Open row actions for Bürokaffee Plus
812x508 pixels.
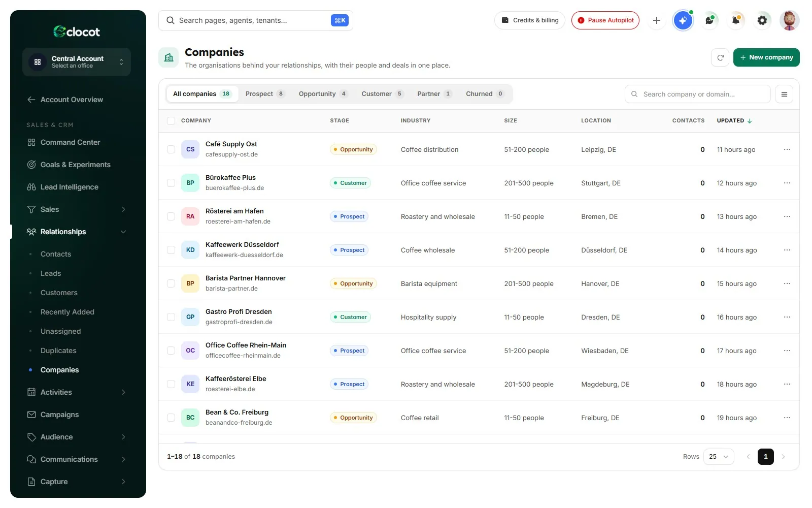click(787, 183)
